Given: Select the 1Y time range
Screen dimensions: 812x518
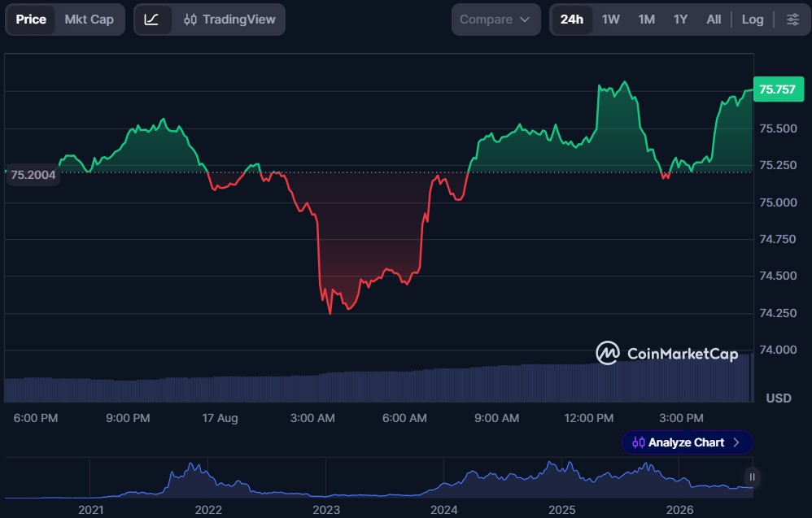Looking at the screenshot, I should 680,20.
